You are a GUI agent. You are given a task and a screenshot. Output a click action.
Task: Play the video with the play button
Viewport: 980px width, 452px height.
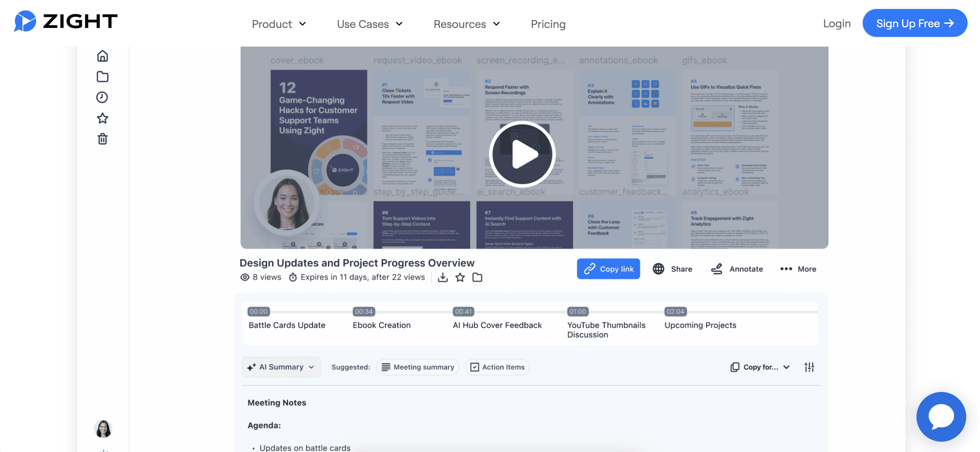pos(522,154)
